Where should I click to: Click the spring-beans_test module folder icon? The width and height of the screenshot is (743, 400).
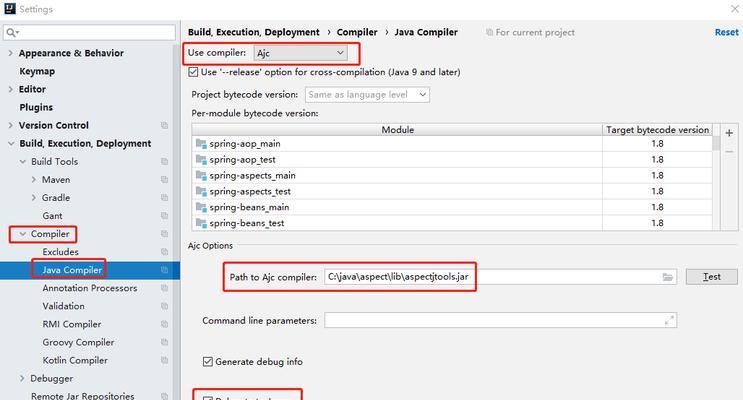coord(201,223)
